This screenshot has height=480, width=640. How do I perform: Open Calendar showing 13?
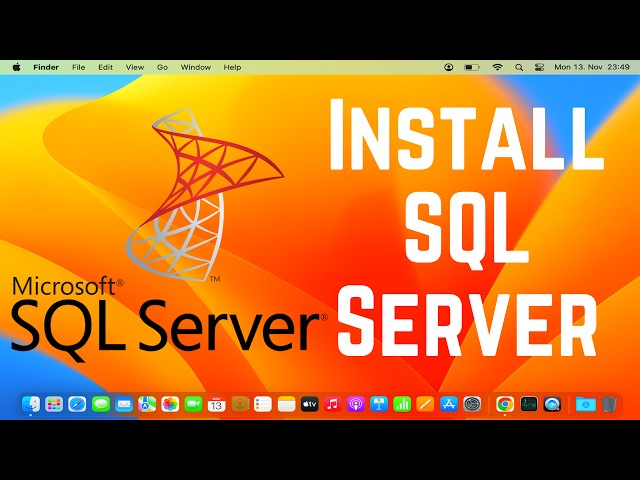(x=216, y=404)
